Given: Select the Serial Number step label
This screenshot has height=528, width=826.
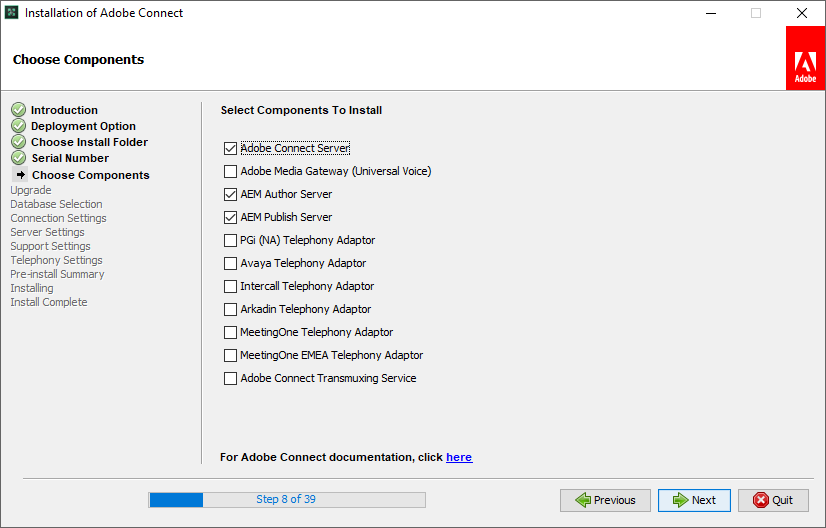Looking at the screenshot, I should [70, 158].
